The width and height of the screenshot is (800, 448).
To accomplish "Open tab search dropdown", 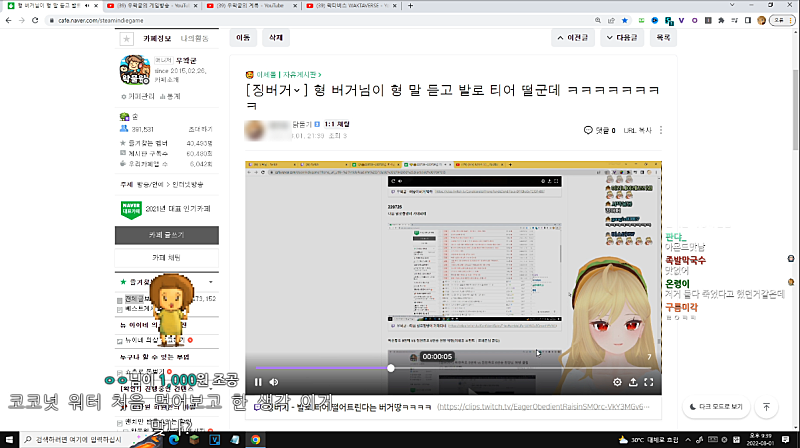I will [x=732, y=5].
